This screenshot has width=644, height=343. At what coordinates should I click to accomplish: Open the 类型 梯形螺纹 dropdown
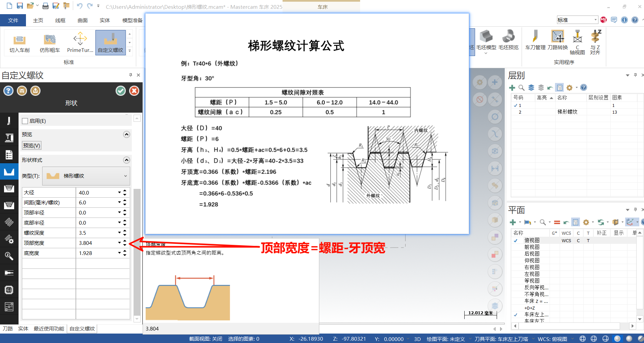pyautogui.click(x=86, y=176)
